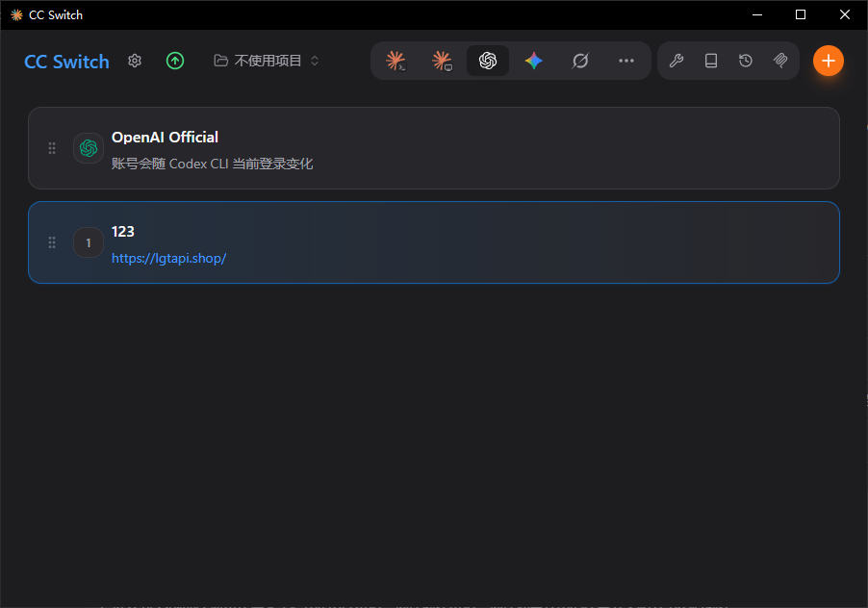Click the folder icon beside 不使用项目
Viewport: 868px width, 608px height.
[x=221, y=61]
